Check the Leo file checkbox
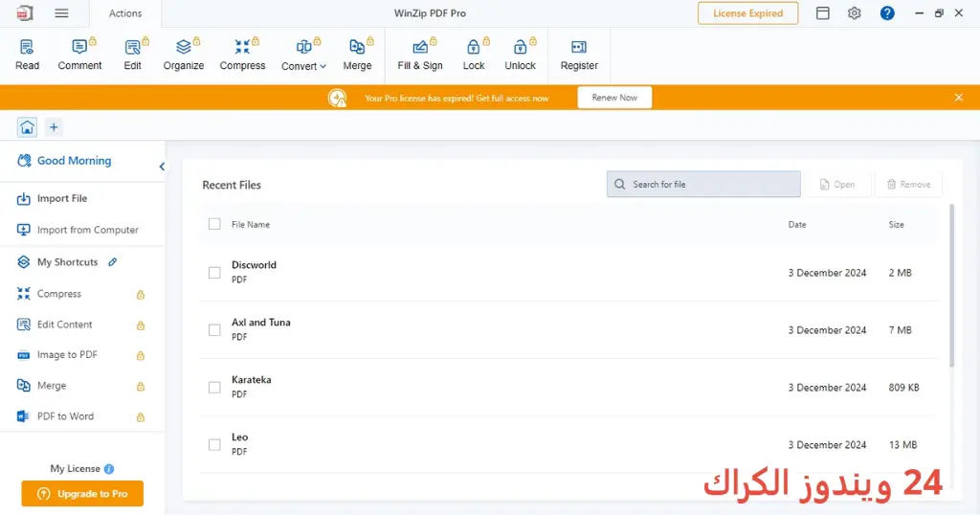 tap(214, 445)
